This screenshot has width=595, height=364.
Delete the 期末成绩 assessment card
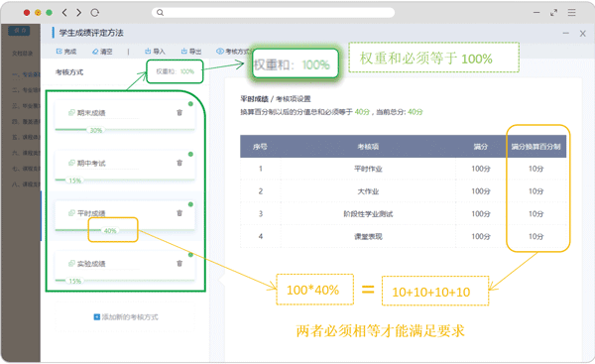click(x=179, y=112)
